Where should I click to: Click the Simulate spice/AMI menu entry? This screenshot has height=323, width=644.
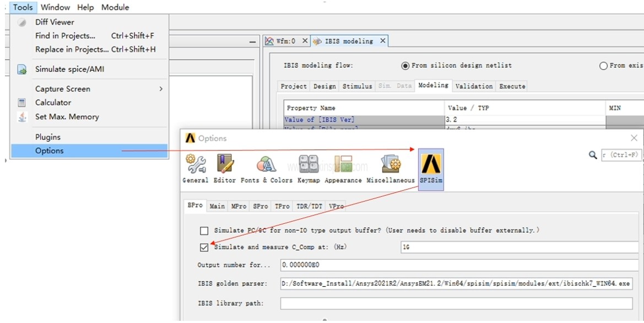69,69
